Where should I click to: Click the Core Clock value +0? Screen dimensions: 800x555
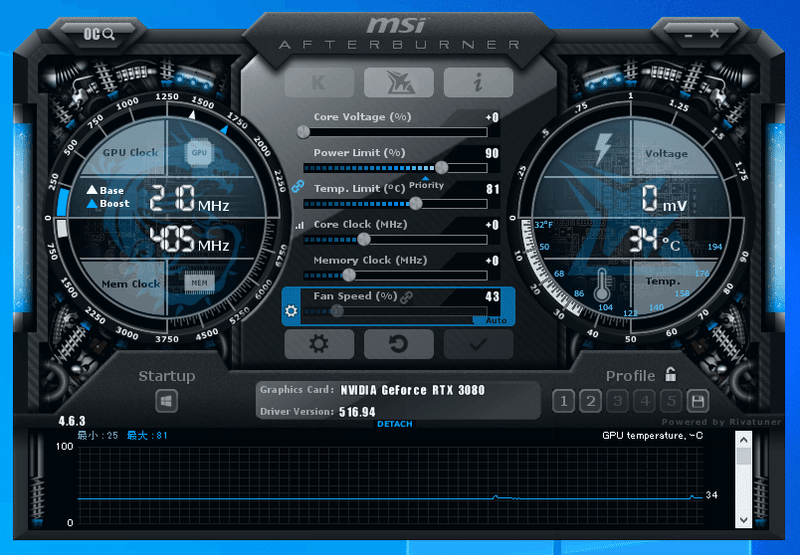click(x=492, y=225)
